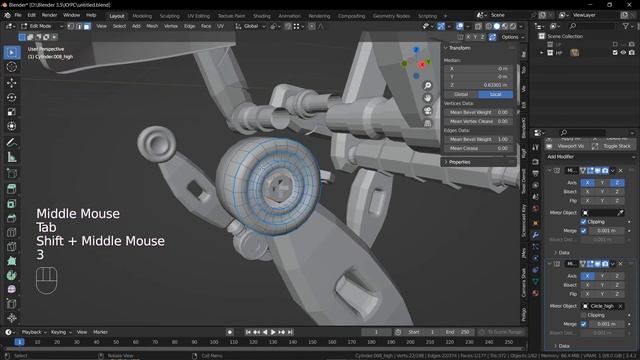Open the Render menu
The width and height of the screenshot is (640, 360).
(49, 15)
